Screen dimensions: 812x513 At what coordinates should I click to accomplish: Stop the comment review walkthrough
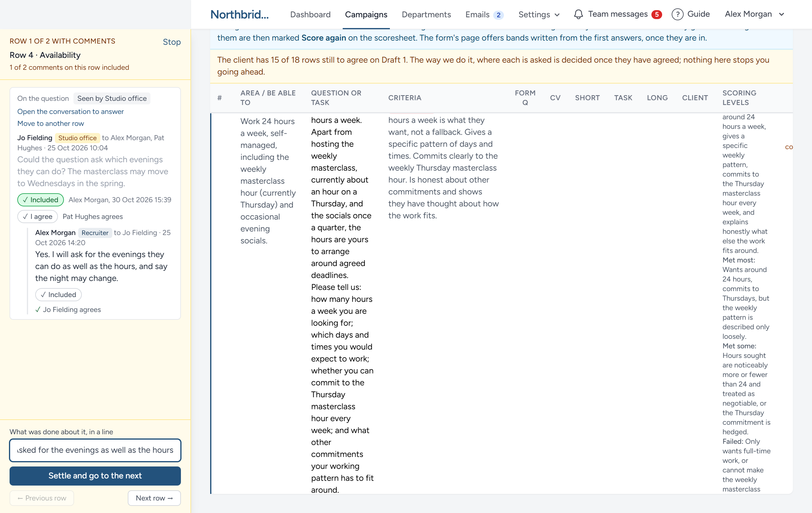point(172,42)
